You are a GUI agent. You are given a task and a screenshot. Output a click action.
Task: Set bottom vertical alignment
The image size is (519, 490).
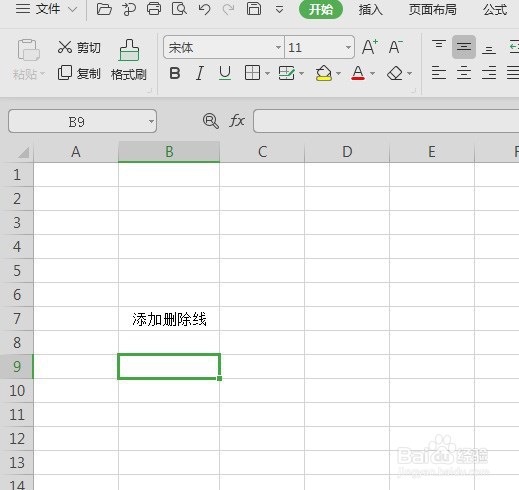point(489,50)
